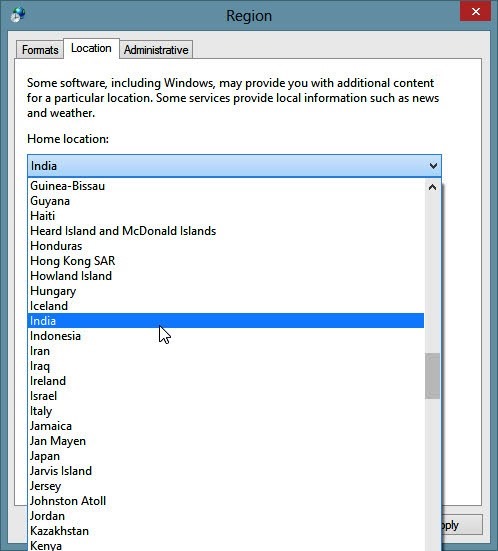Click the scroll up arrow of the country list

pyautogui.click(x=433, y=187)
